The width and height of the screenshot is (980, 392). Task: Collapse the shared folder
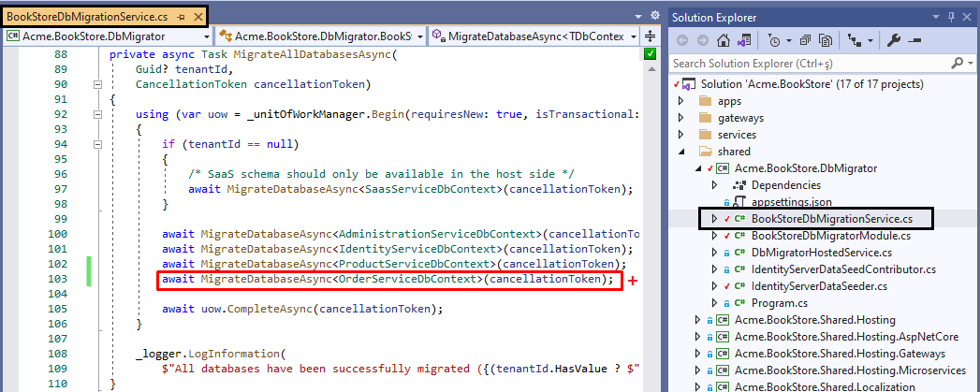pyautogui.click(x=680, y=152)
